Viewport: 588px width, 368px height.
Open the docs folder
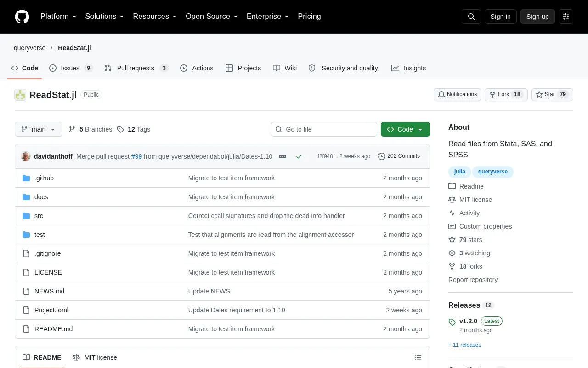point(41,197)
